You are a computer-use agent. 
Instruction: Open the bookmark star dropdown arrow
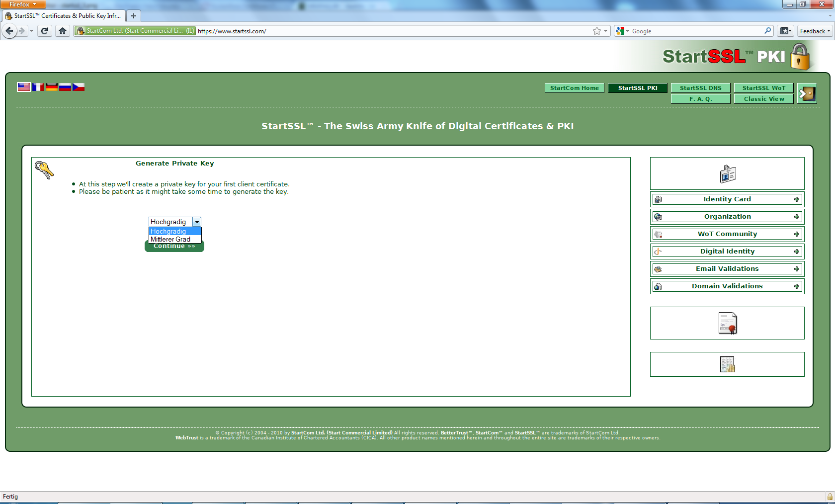pos(605,31)
